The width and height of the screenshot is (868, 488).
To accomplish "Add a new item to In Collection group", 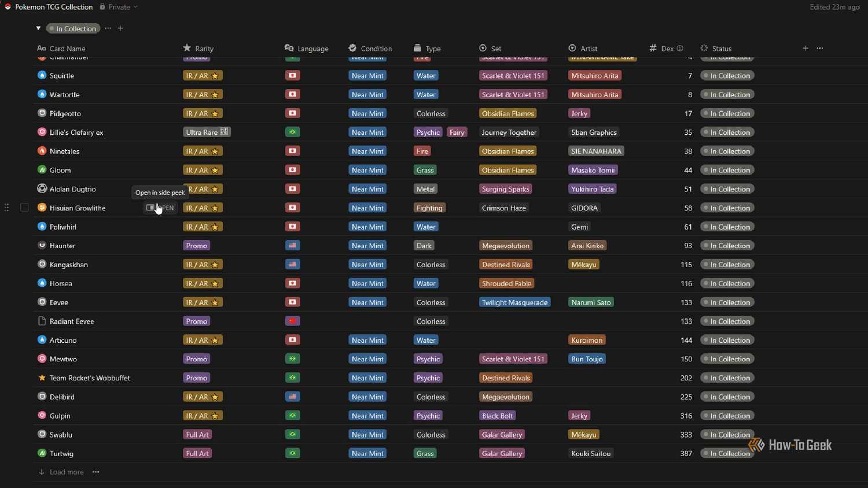I will point(120,28).
